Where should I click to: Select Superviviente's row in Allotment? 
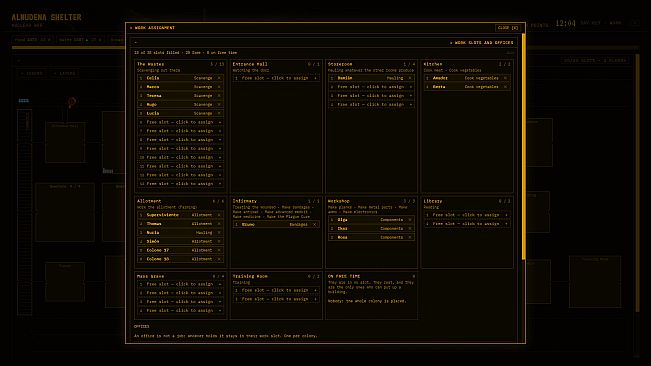point(180,215)
